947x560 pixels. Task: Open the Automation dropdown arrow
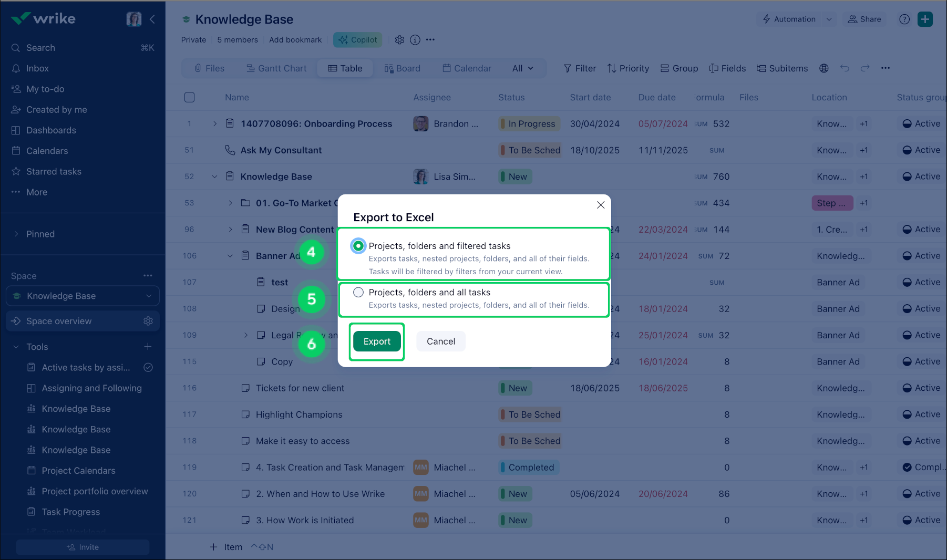[x=829, y=19]
